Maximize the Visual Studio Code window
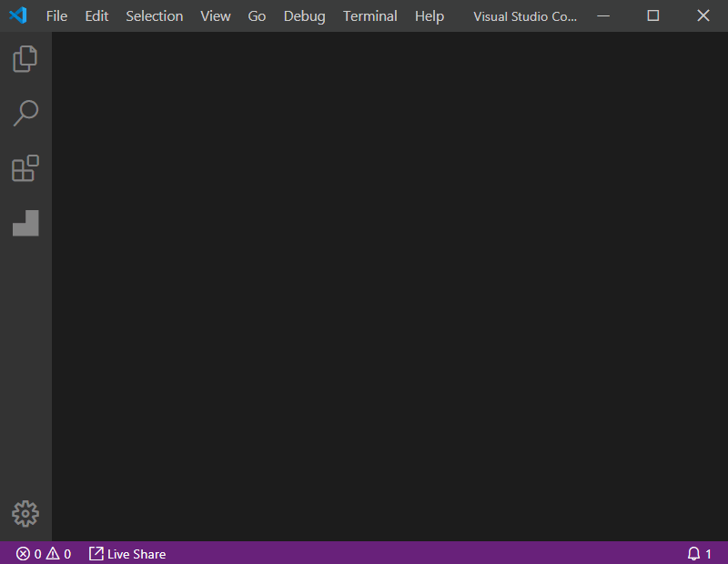This screenshot has height=564, width=728. coord(652,15)
